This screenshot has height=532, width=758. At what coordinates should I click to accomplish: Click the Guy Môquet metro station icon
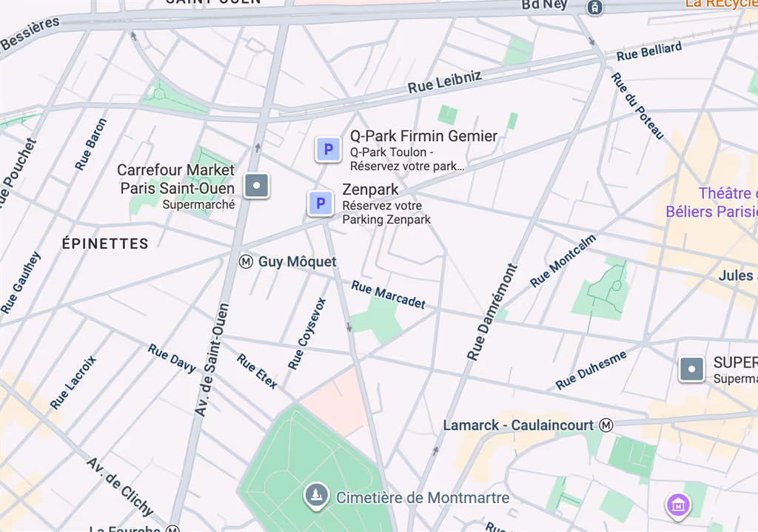tap(246, 262)
